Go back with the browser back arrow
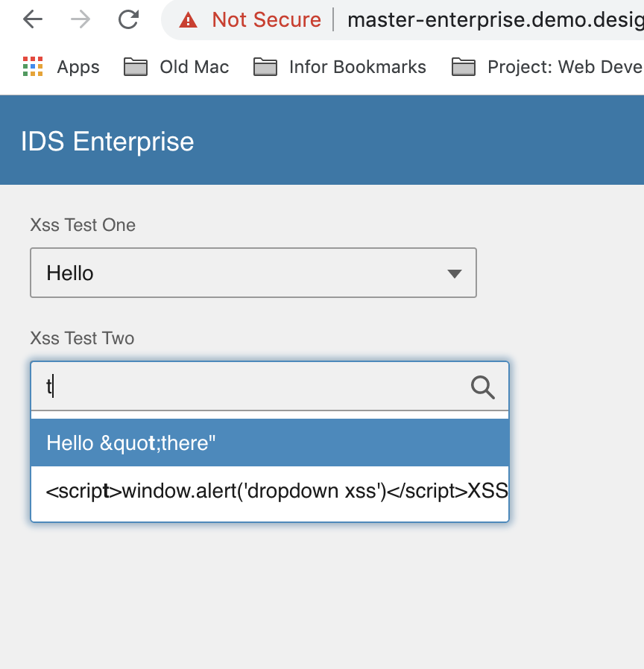Screen dimensions: 644x669 pos(33,19)
